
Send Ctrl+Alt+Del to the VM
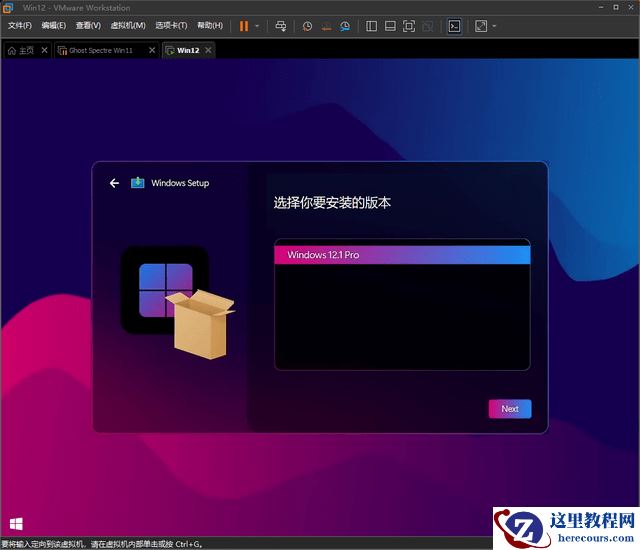coord(280,26)
